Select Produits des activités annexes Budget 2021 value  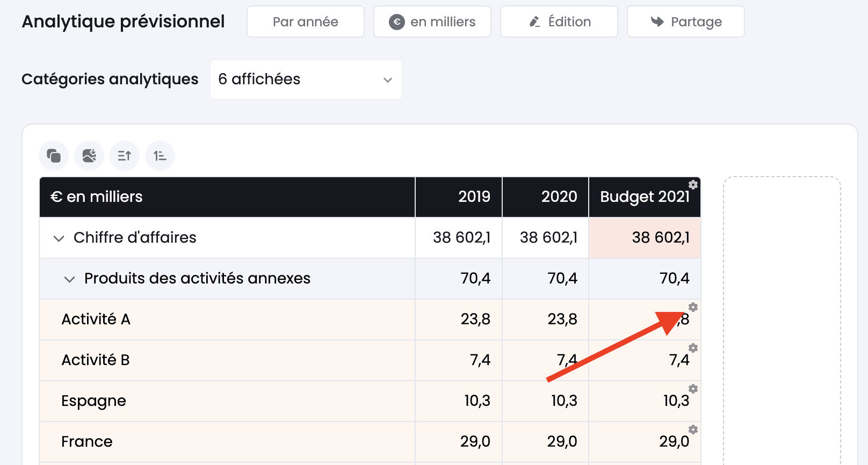(x=645, y=279)
